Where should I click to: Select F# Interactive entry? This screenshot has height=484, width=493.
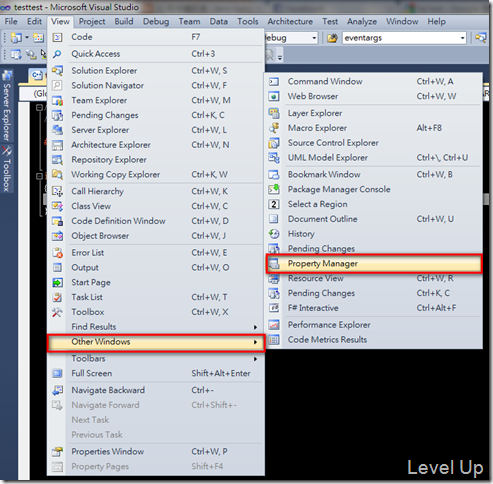374,308
